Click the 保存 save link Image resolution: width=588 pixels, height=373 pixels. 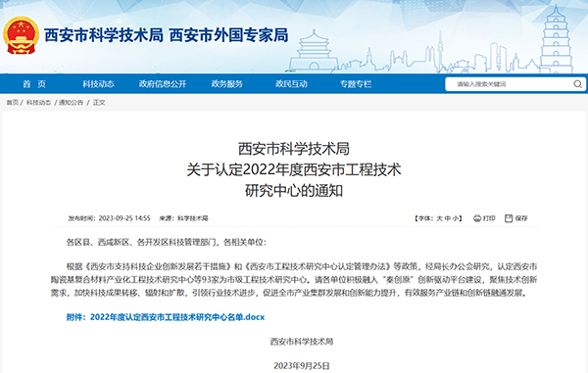coord(521,218)
